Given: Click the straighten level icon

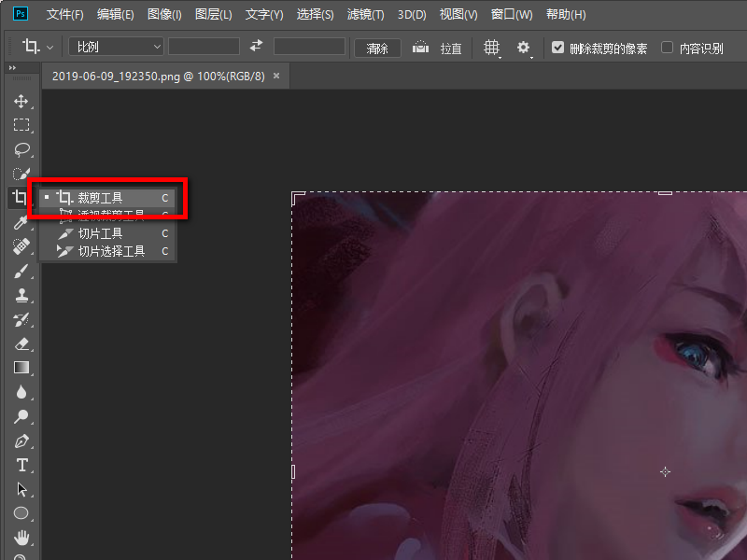Looking at the screenshot, I should 420,47.
